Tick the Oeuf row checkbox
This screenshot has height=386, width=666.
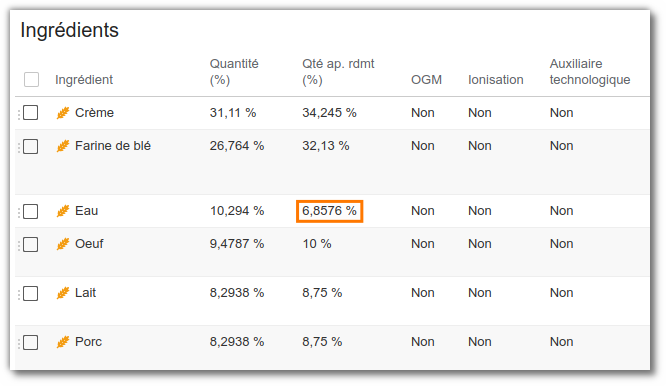click(x=31, y=244)
